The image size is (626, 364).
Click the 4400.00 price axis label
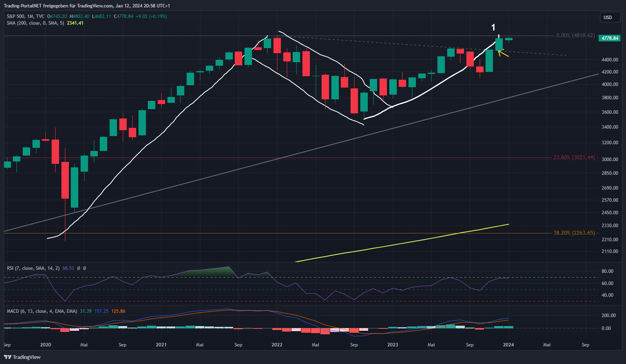610,60
